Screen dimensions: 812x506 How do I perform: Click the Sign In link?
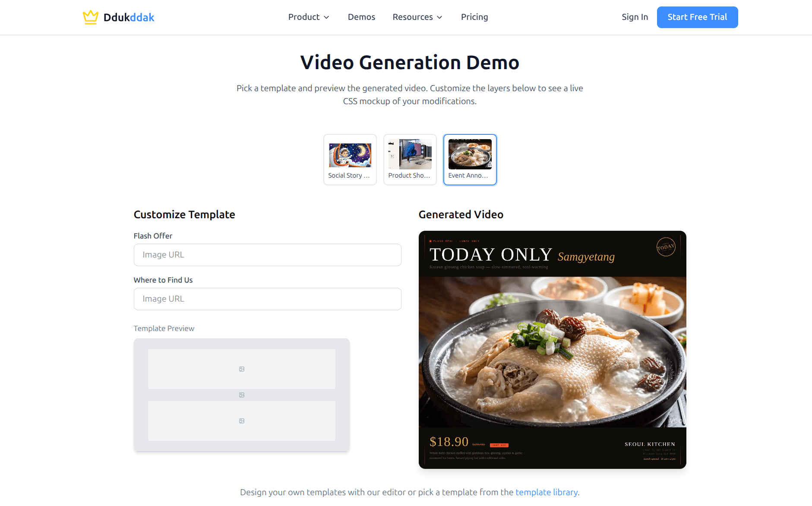click(x=635, y=17)
